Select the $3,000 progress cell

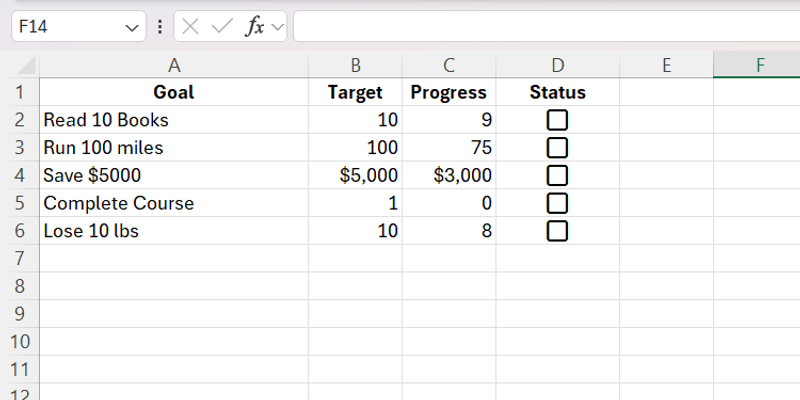tap(449, 176)
